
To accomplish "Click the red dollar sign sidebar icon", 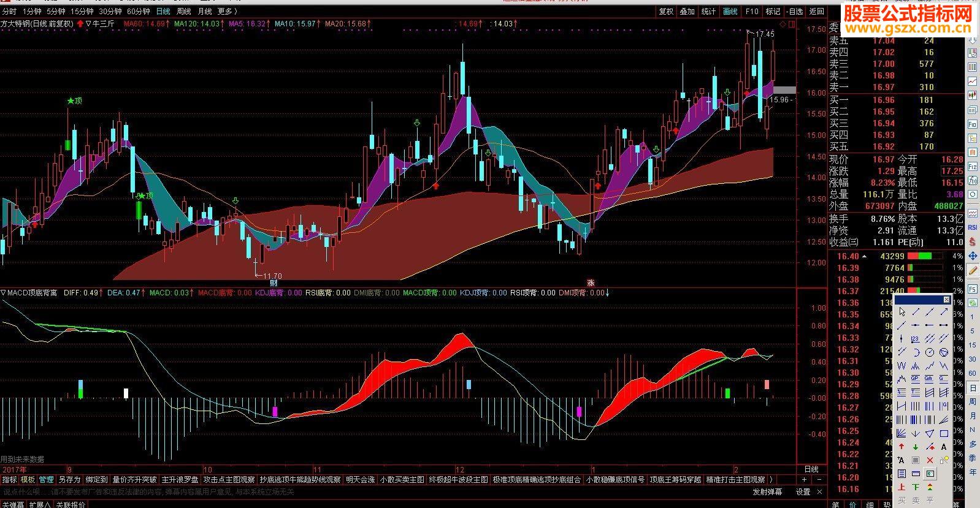I will click(x=973, y=241).
